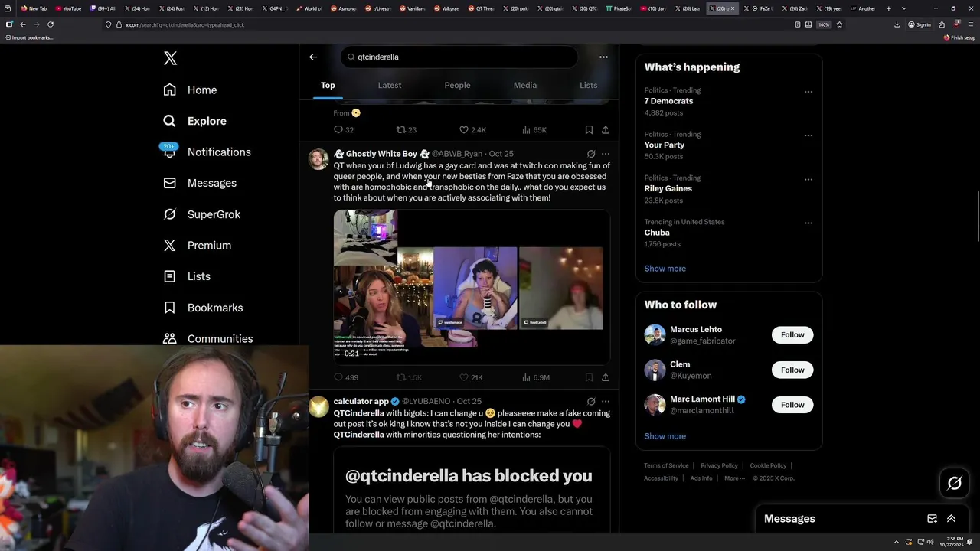Open more options for Riley Gaines trend
The image size is (980, 551).
(x=808, y=179)
